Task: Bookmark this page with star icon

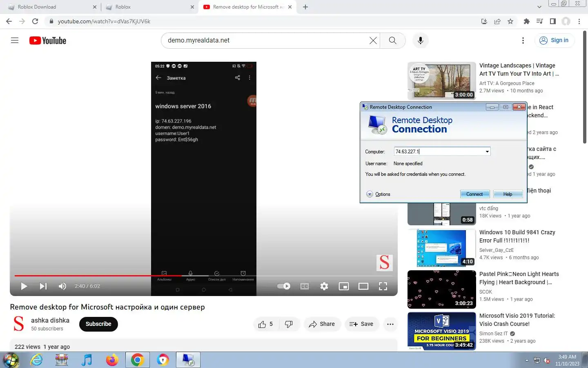Action: tap(510, 21)
